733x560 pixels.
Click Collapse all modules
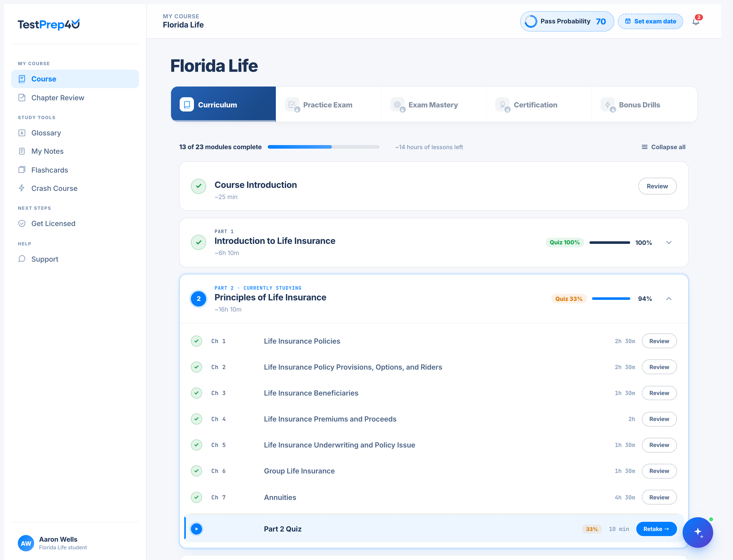coord(663,147)
